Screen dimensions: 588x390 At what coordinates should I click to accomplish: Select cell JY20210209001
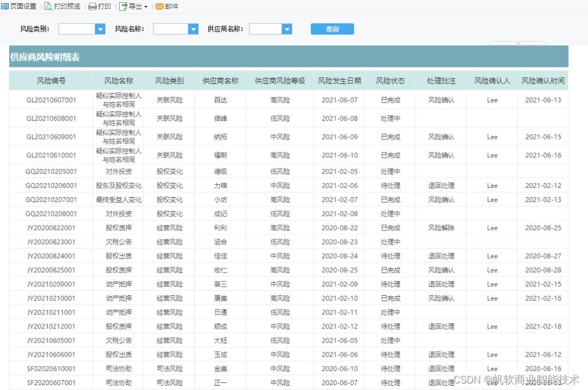click(51, 284)
